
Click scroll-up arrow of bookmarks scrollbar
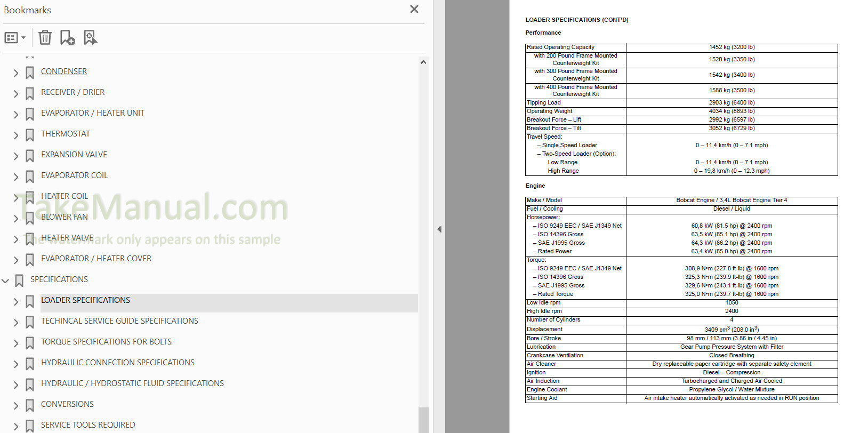[423, 62]
